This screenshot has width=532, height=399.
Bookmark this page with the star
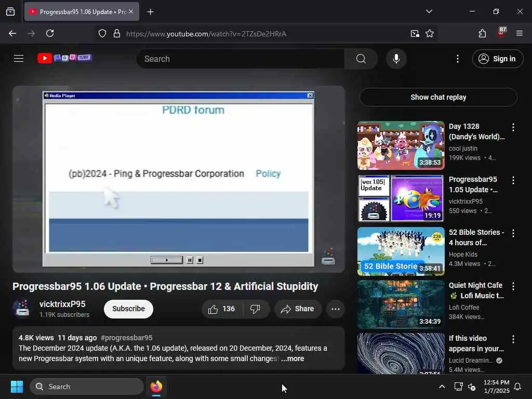pos(430,33)
